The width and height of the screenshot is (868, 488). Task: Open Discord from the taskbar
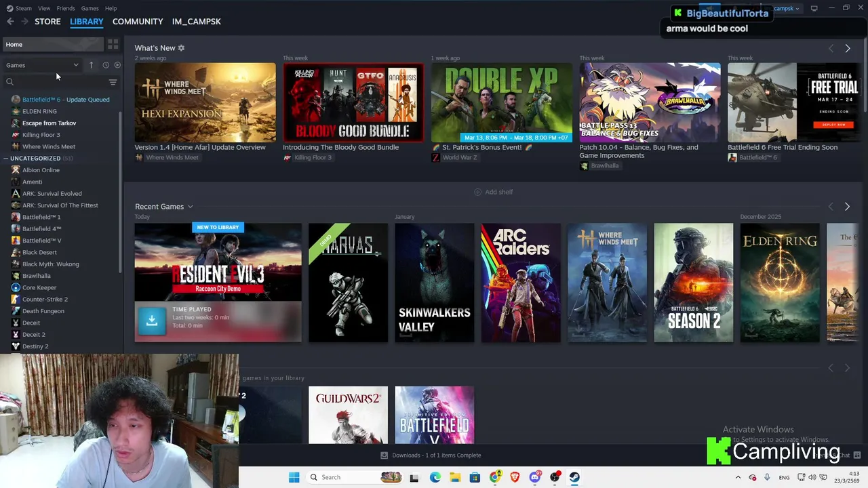(x=535, y=477)
